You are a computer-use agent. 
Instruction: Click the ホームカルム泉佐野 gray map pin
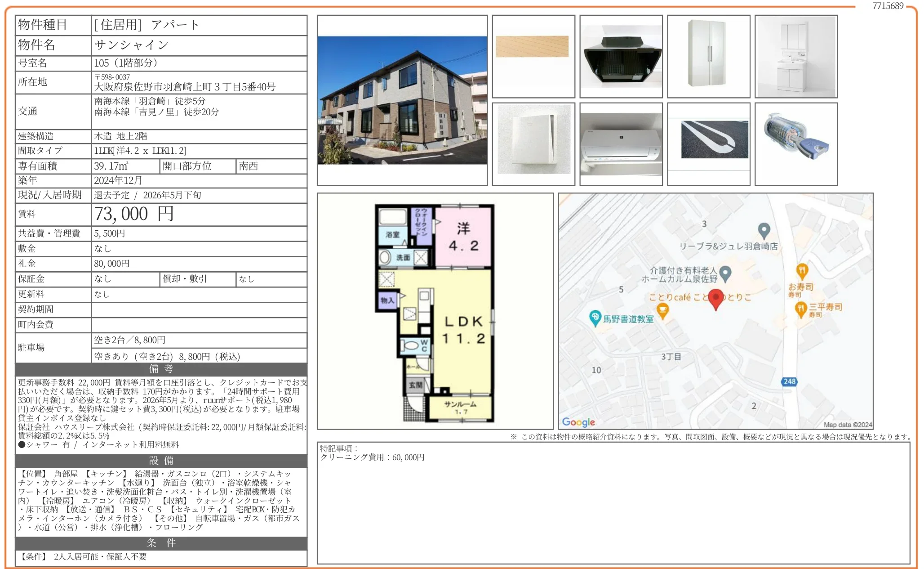pos(725,272)
